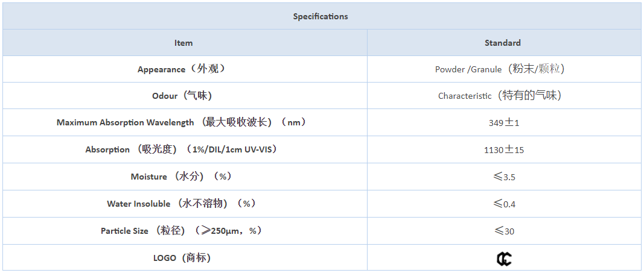Image resolution: width=644 pixels, height=273 pixels.
Task: Click the ≤30 particle size value
Action: coord(504,231)
